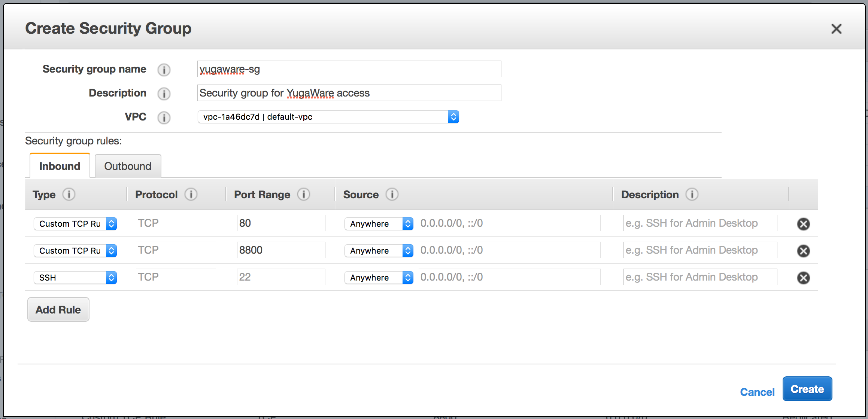Click the Protocol column info icon
This screenshot has height=419, width=868.
click(x=191, y=195)
